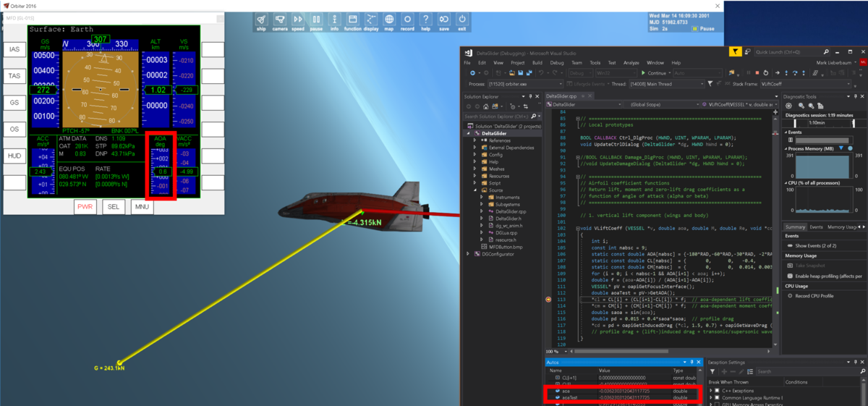
Task: Open Visual Studio Project menu
Action: 517,63
